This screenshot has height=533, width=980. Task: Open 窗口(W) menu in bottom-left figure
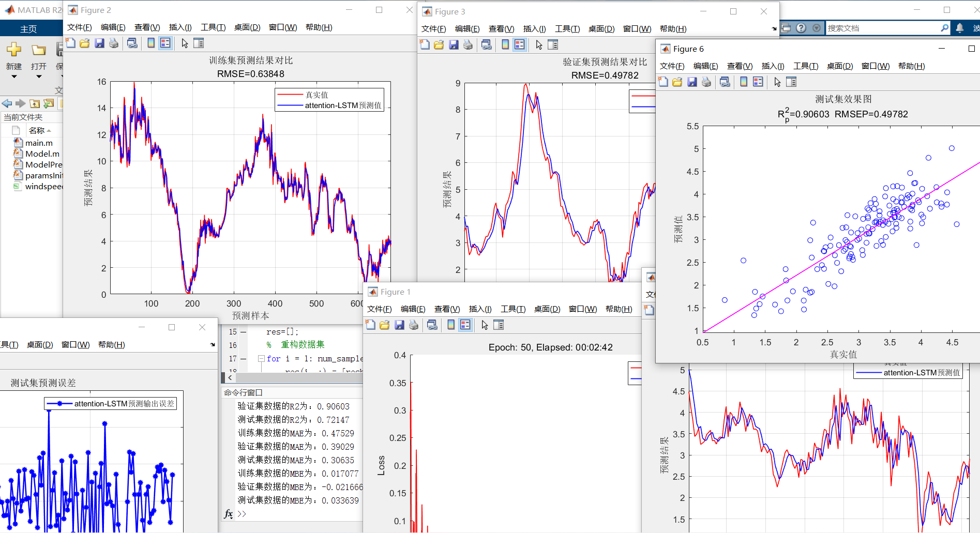click(76, 345)
